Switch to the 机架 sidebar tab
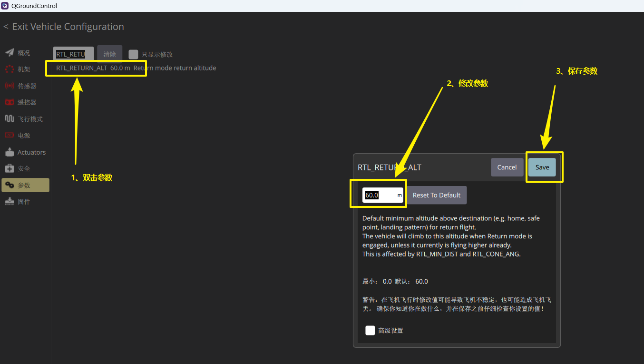This screenshot has height=364, width=644. click(x=25, y=69)
